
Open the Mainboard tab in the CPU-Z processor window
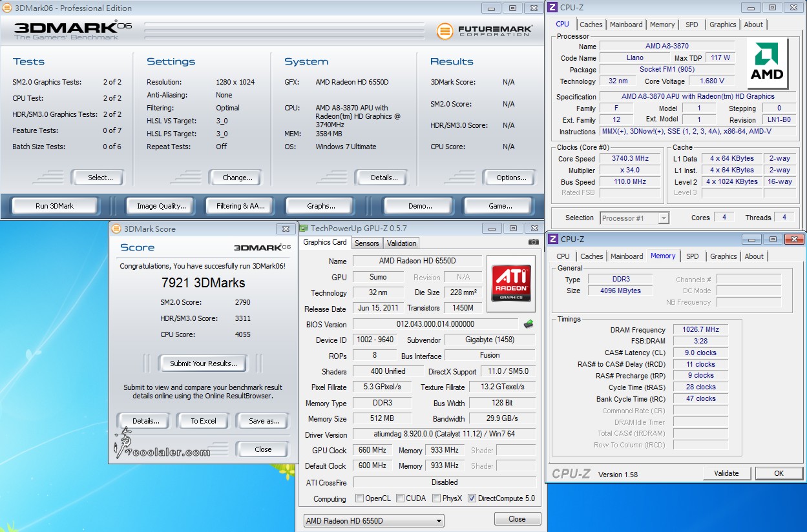(626, 25)
